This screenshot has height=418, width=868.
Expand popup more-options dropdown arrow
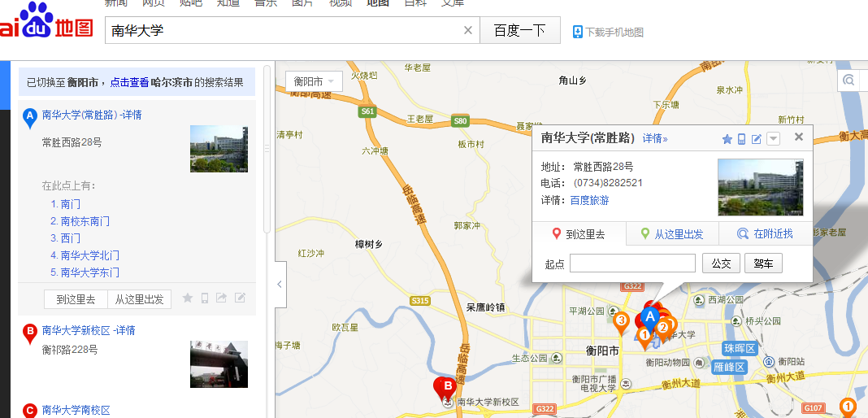point(774,139)
